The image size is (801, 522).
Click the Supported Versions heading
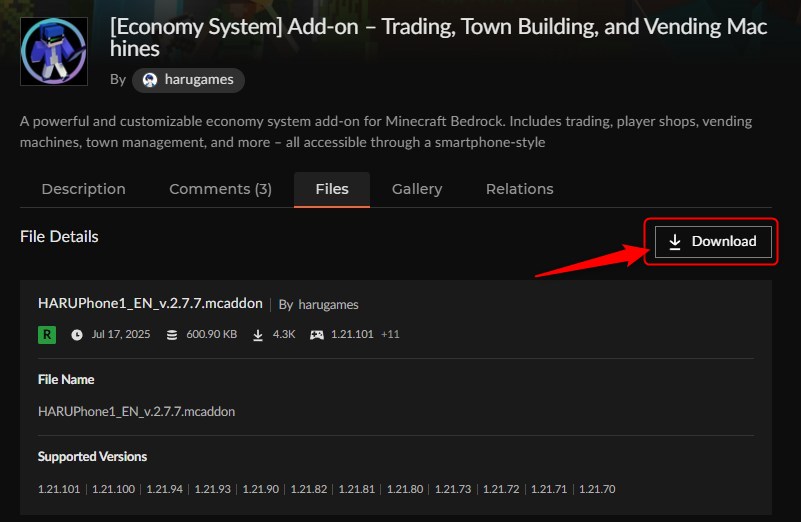[x=92, y=456]
